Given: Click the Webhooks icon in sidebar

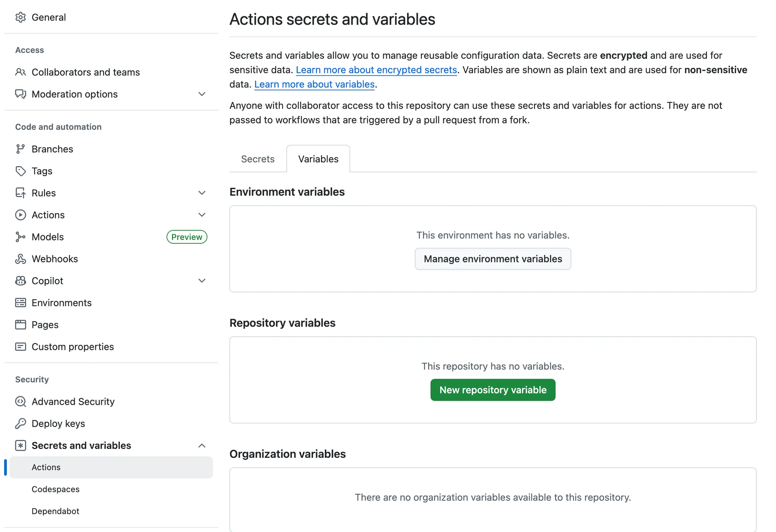Looking at the screenshot, I should 20,259.
